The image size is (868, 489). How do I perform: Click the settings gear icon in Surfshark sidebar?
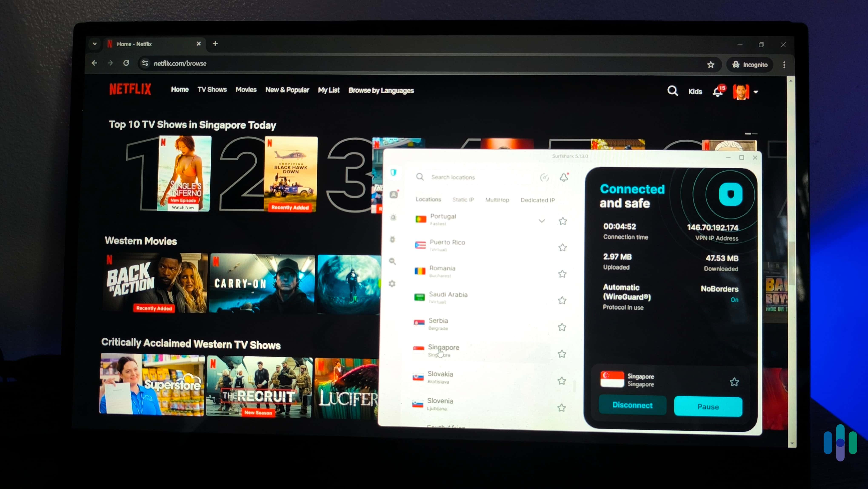point(393,284)
